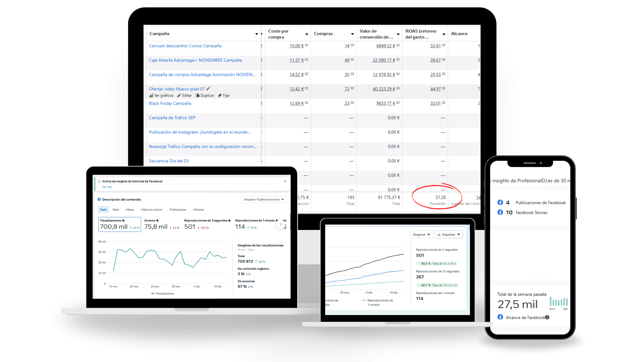
Task: Click the 40 223,29 € conversion value
Action: (x=384, y=89)
